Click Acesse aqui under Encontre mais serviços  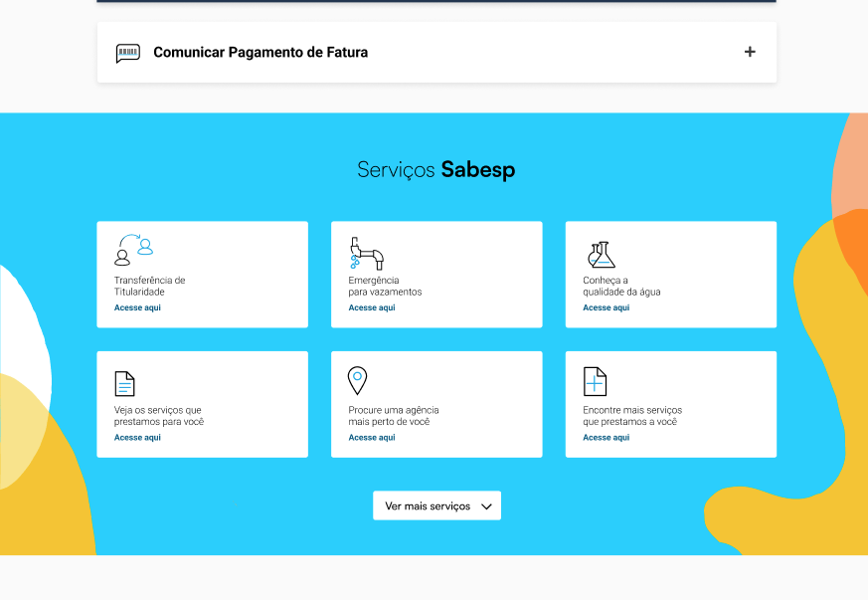(606, 438)
